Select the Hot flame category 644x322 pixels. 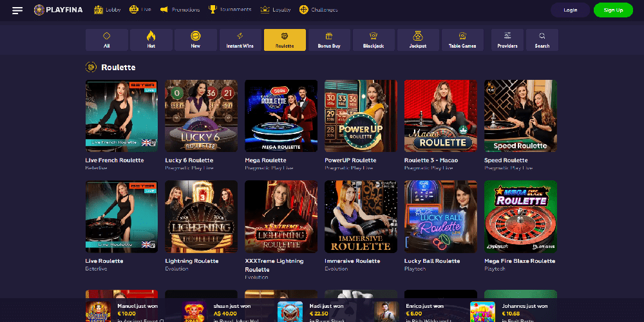(x=151, y=40)
